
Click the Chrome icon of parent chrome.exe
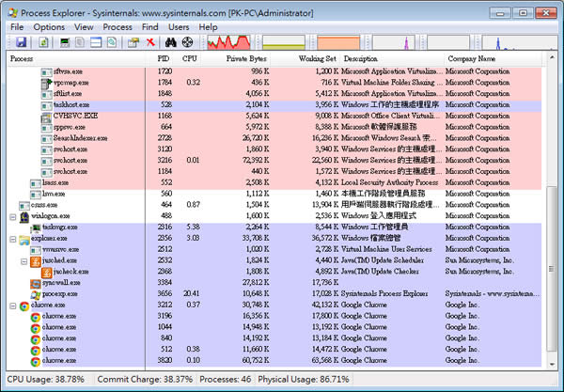click(23, 306)
